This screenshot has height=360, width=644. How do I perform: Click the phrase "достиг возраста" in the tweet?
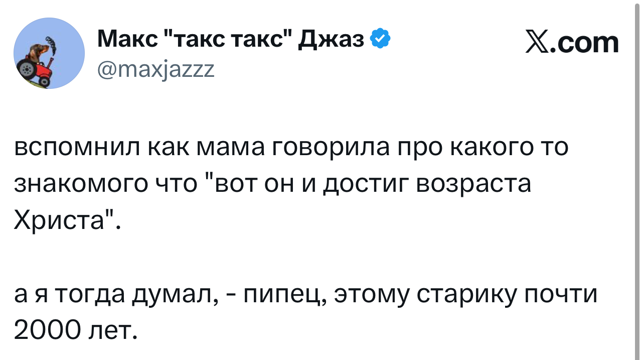click(x=426, y=183)
